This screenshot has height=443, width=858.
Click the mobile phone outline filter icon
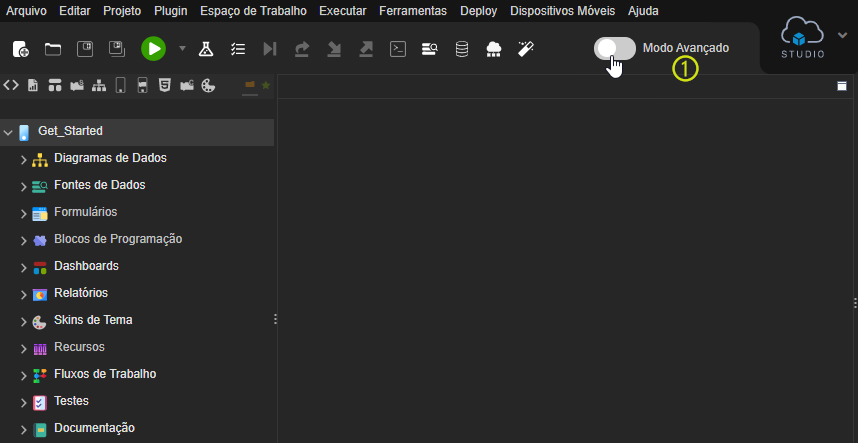click(120, 85)
